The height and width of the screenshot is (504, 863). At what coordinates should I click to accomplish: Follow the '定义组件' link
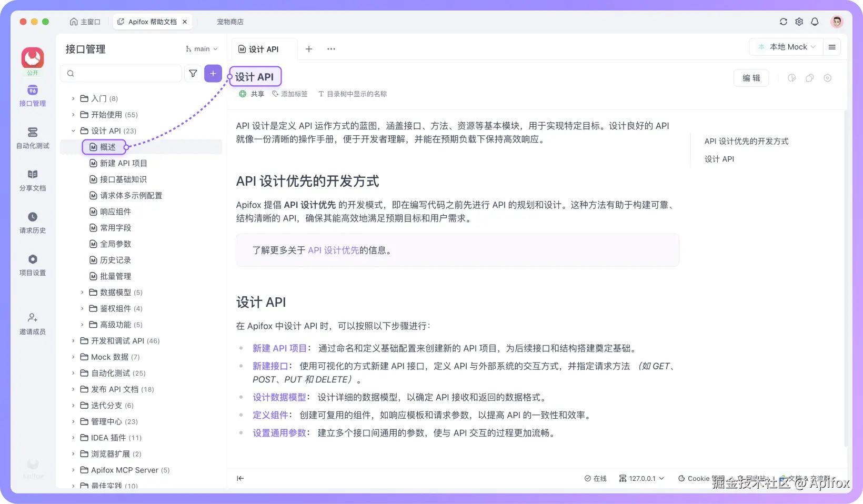click(x=270, y=415)
